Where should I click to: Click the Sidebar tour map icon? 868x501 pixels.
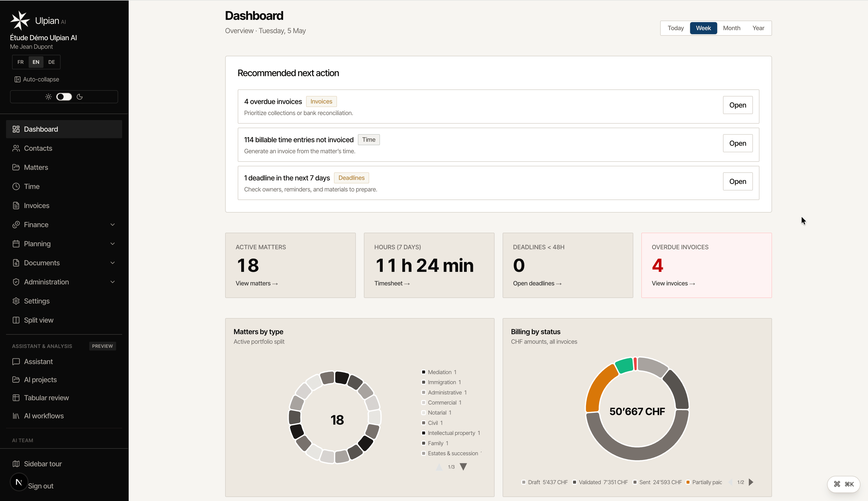(x=16, y=464)
